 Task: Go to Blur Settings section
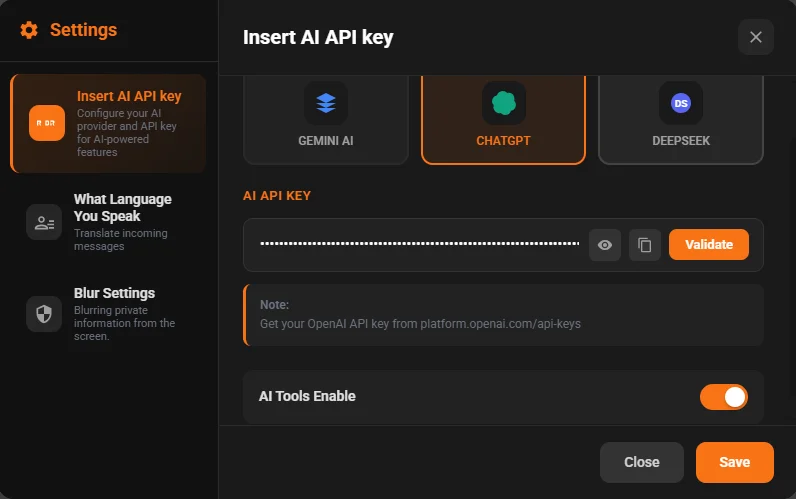[114, 293]
